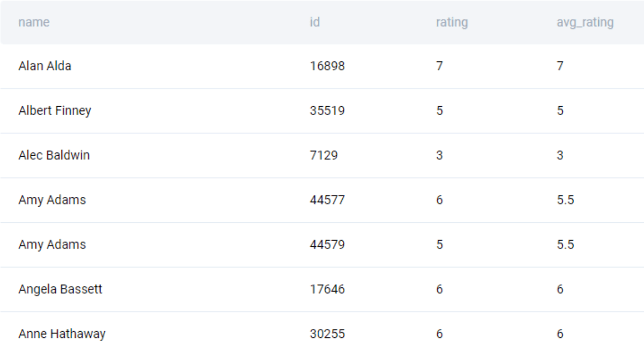Select the Alec Baldwin name cell
The height and width of the screenshot is (353, 644).
click(54, 155)
